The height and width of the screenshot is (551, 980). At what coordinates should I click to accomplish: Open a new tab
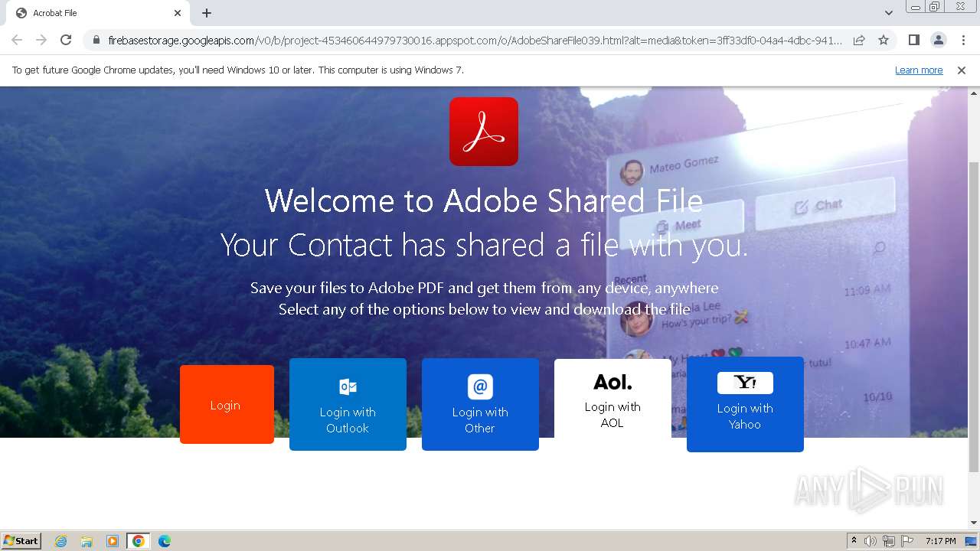click(207, 13)
